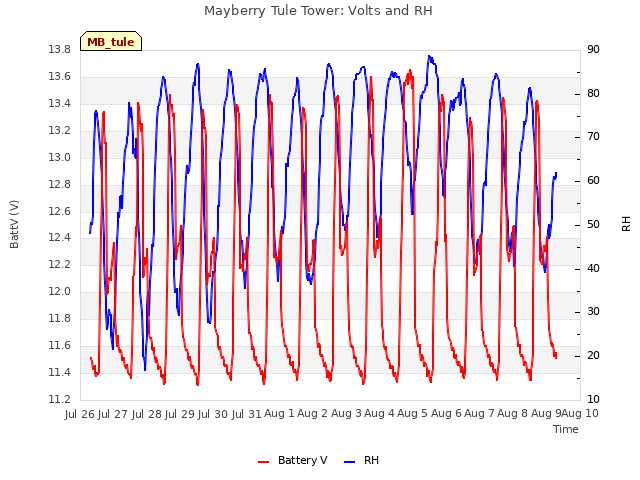Click the 13.4 voltage tick label

60,104
